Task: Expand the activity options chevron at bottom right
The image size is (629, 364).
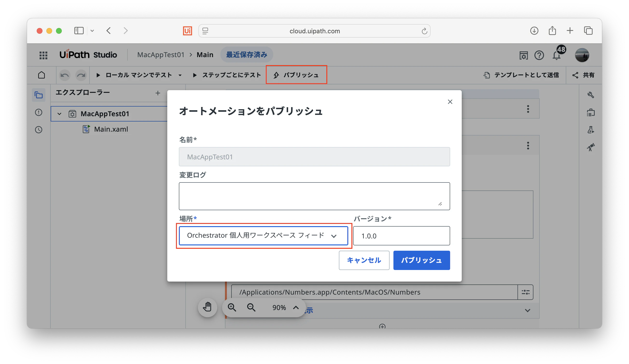Action: (x=527, y=311)
